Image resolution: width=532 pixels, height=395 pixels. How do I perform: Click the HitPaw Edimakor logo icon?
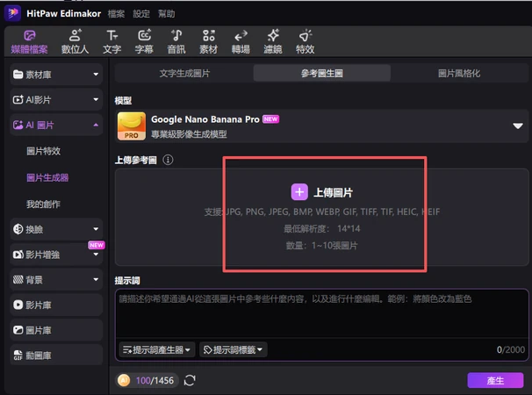click(x=13, y=13)
